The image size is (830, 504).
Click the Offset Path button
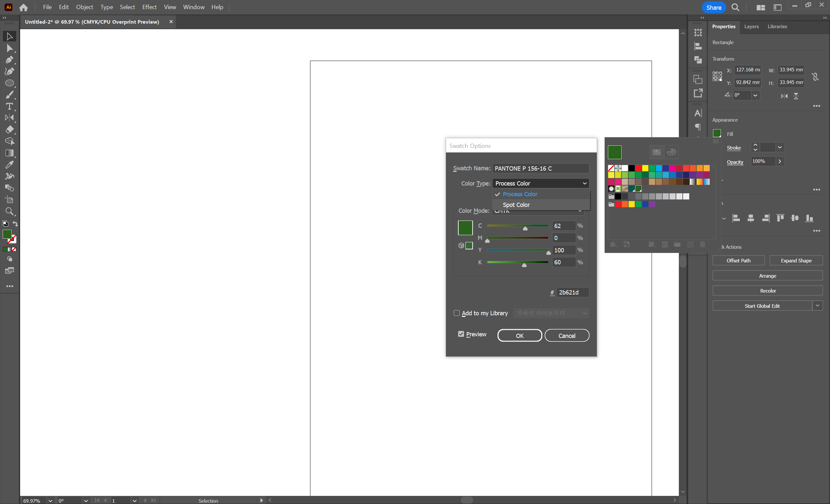tap(739, 260)
